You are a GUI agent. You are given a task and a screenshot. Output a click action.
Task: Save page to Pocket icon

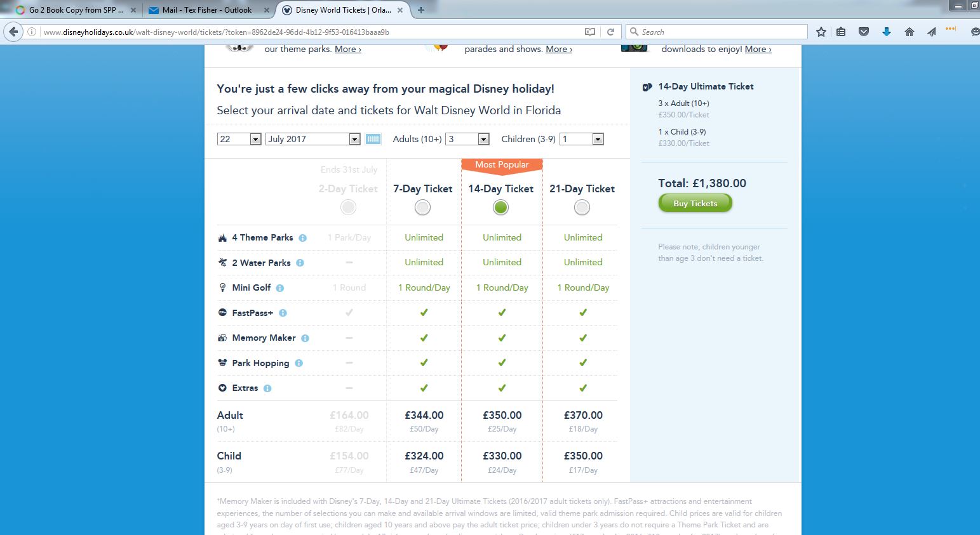point(864,32)
